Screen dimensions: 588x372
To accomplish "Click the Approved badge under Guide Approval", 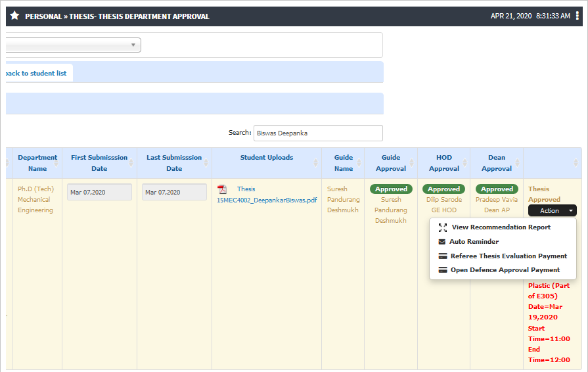I will (x=391, y=189).
